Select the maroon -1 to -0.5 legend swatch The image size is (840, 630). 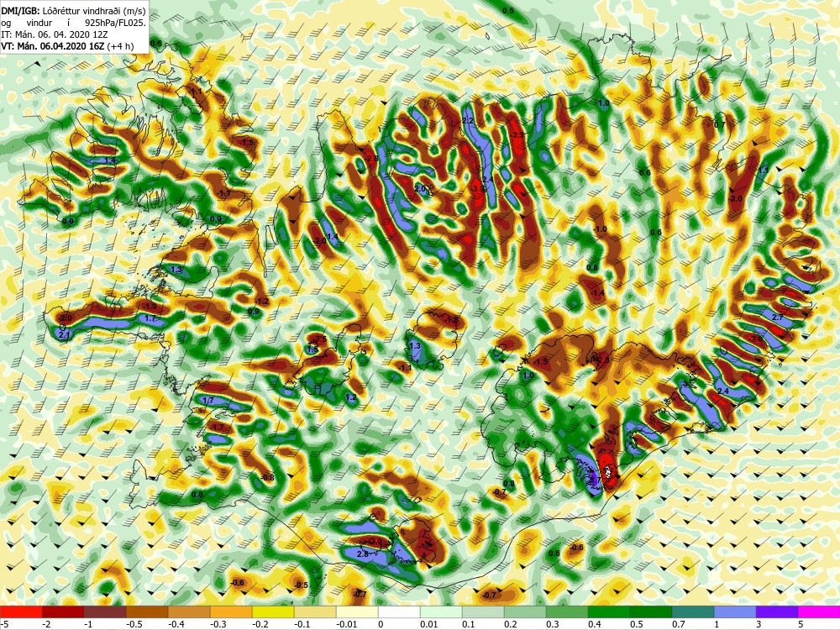105,612
